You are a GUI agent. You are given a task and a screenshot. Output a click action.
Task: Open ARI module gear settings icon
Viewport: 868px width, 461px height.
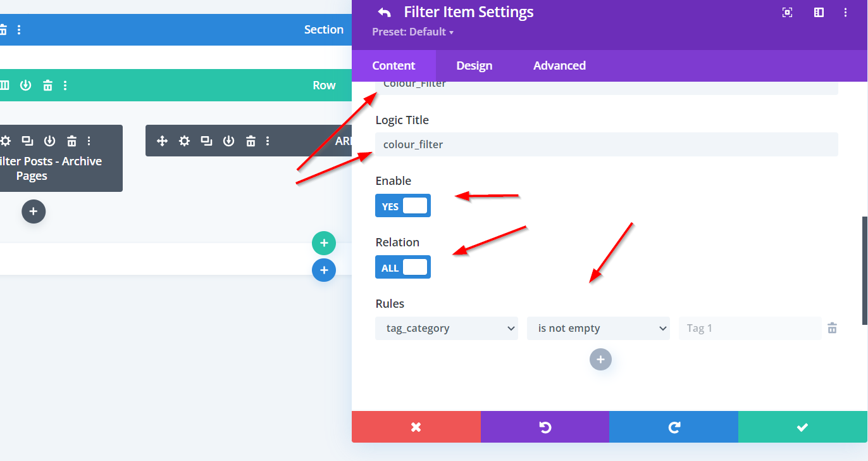(x=184, y=141)
